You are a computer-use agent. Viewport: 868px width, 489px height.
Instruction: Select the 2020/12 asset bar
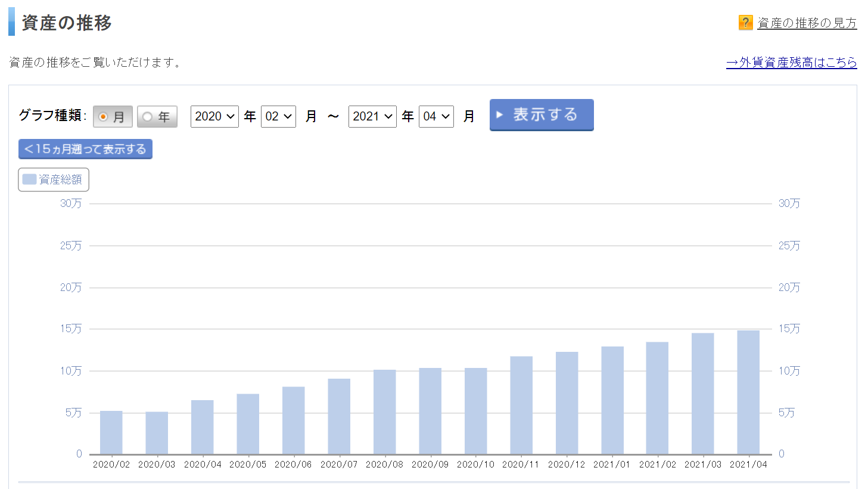567,403
